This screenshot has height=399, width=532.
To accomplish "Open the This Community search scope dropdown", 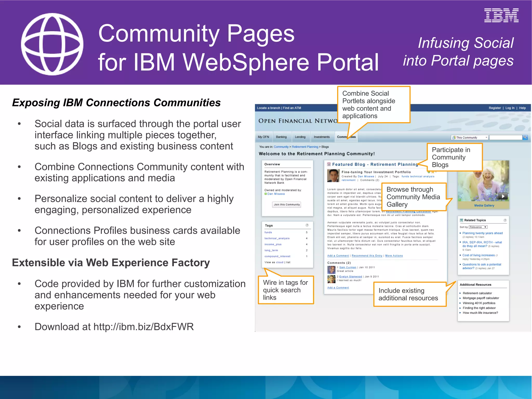I will click(470, 138).
